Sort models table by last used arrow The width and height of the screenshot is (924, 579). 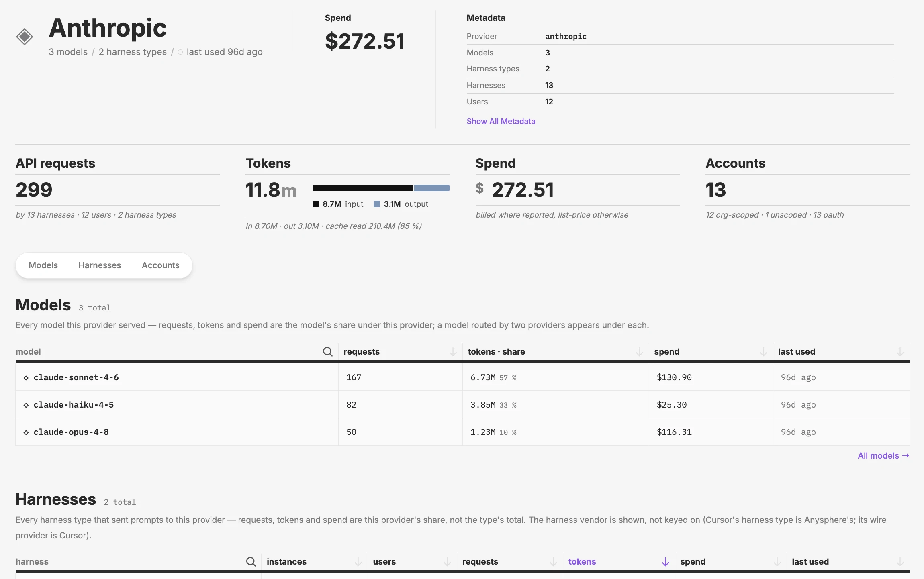[x=900, y=351]
